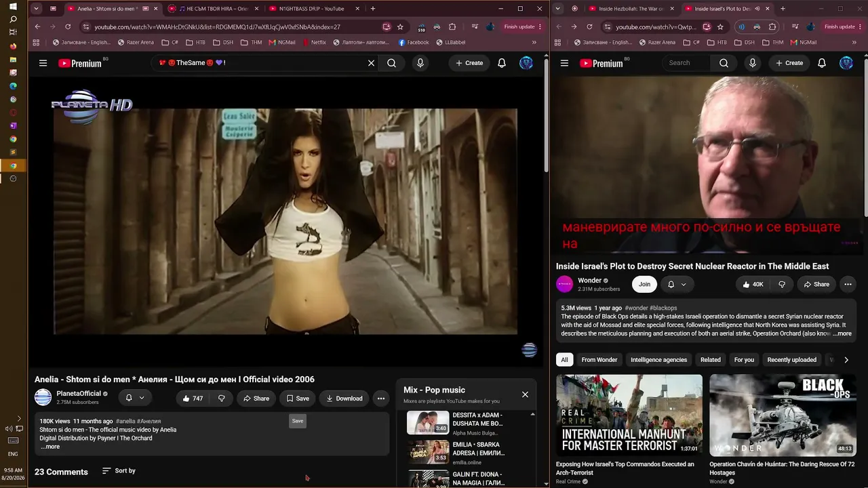Toggle Wonder channel notification dropdown
The image size is (868, 488).
coord(677,285)
